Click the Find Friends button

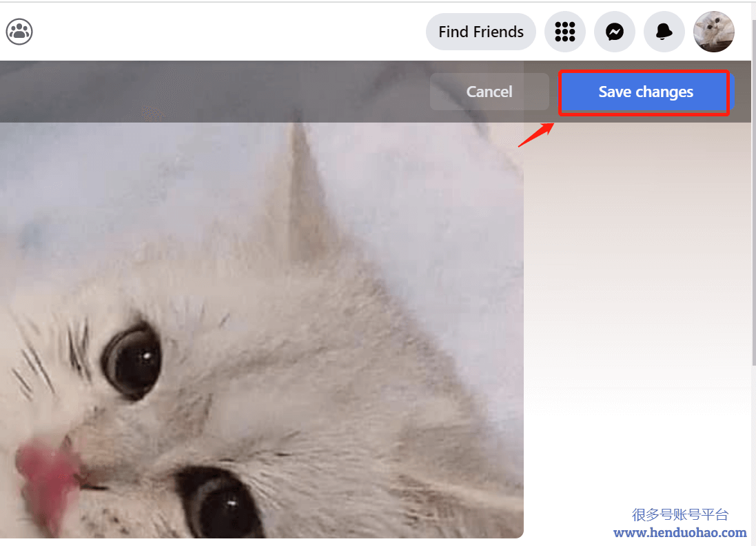pyautogui.click(x=481, y=32)
